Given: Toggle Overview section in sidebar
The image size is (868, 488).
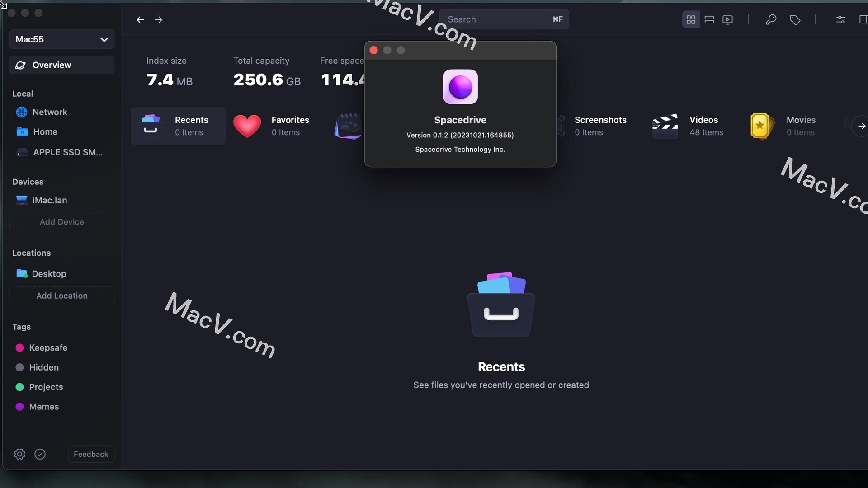Looking at the screenshot, I should tap(61, 64).
